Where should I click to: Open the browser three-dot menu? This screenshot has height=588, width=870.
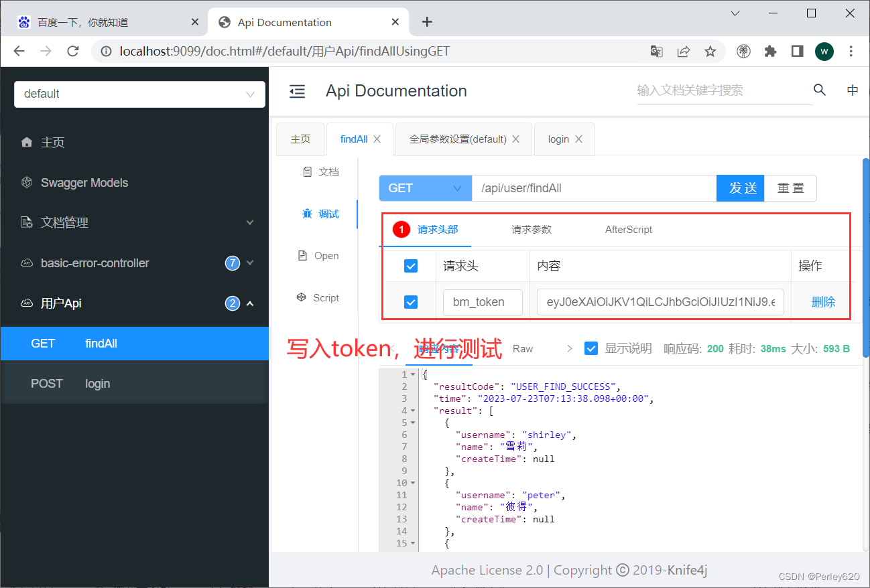(x=851, y=52)
